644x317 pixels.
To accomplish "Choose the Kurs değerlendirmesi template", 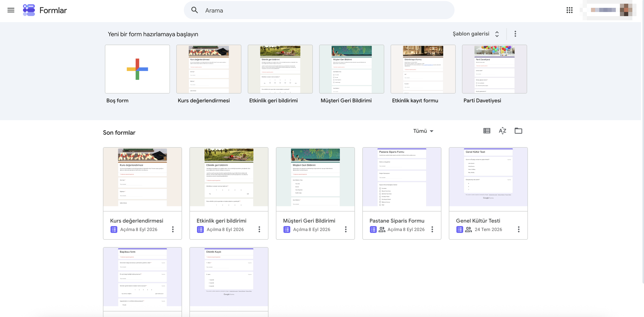I will pyautogui.click(x=209, y=69).
